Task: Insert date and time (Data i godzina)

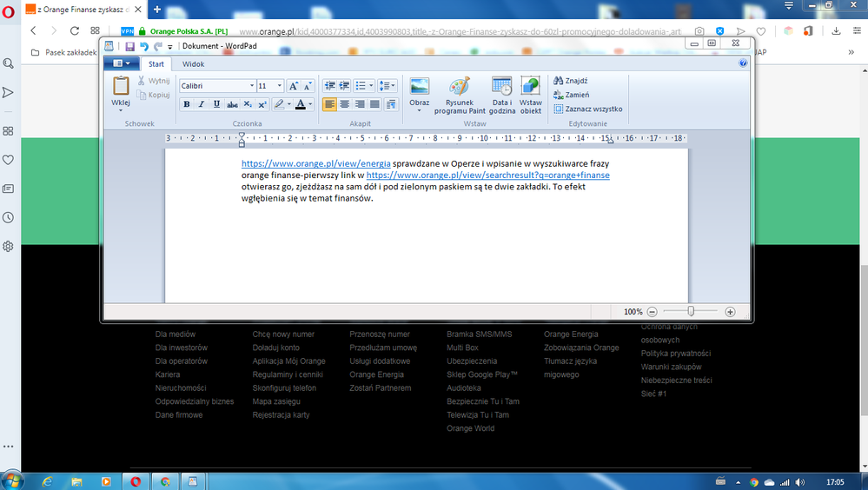Action: pos(501,88)
